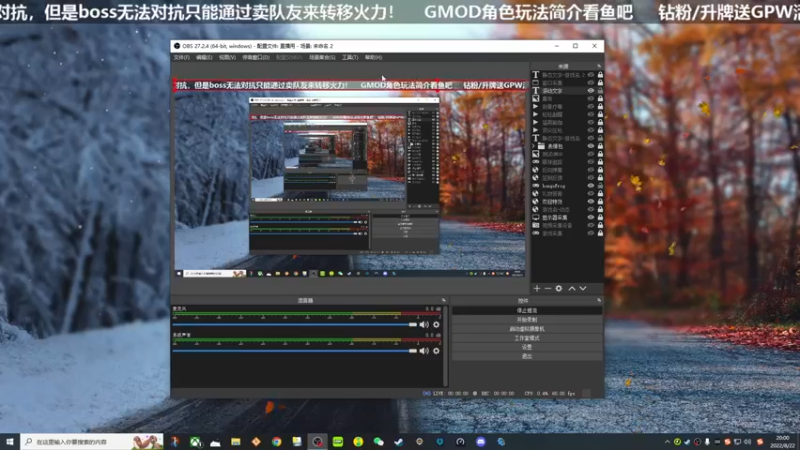Screen dimensions: 800x450
Task: Select the 视频采集设备 source row
Action: [567, 225]
